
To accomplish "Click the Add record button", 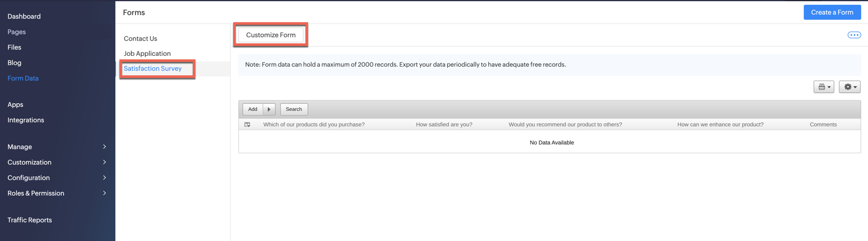I will 253,109.
